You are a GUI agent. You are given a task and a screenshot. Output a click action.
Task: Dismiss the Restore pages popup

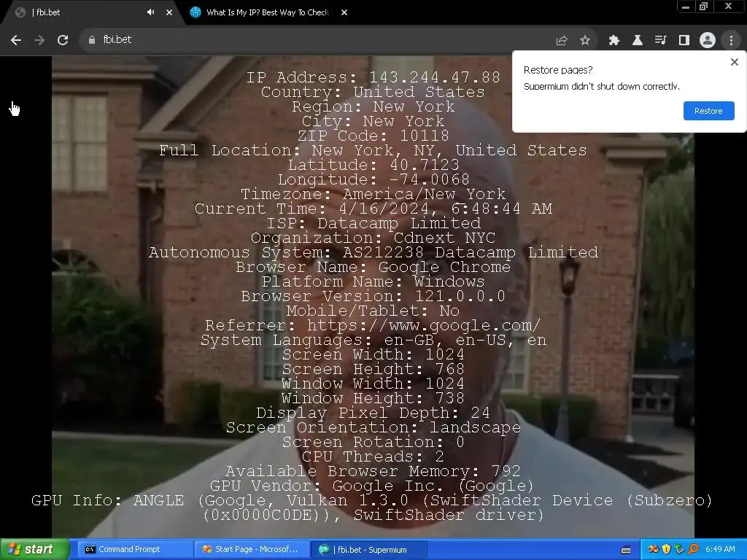pos(734,62)
